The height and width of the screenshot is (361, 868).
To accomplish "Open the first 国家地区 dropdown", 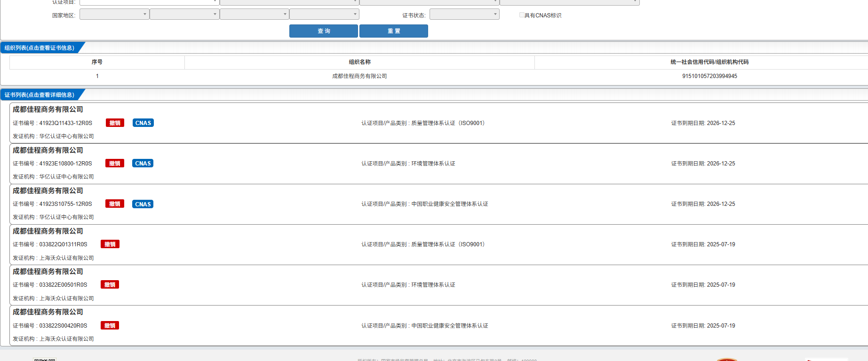I will point(114,15).
